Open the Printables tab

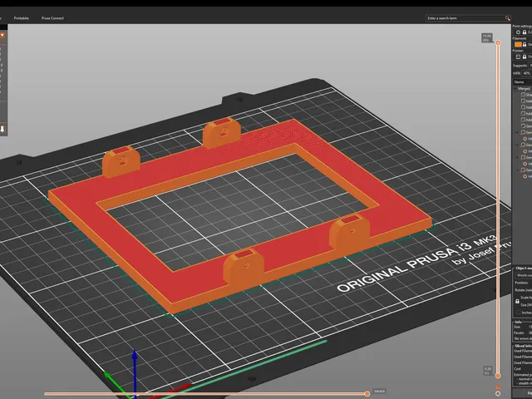(x=22, y=18)
